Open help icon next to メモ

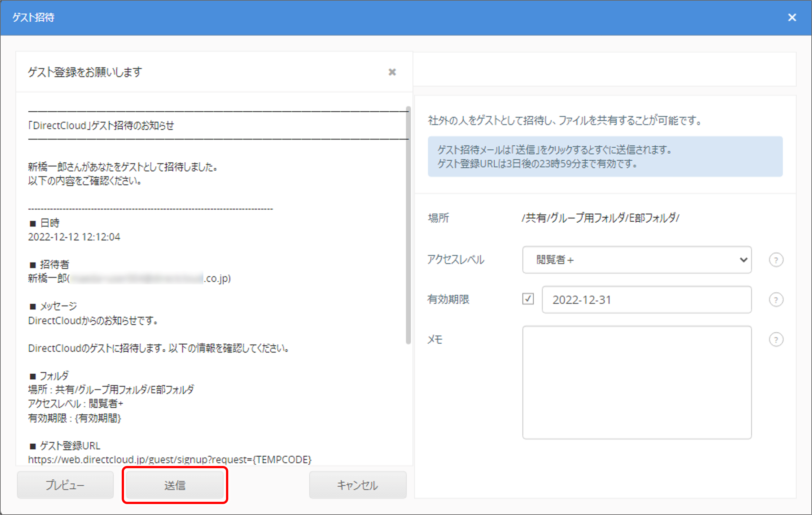coord(776,339)
